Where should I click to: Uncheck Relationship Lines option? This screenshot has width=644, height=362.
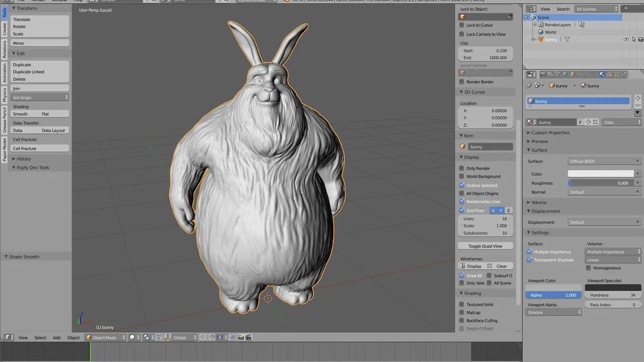point(462,202)
